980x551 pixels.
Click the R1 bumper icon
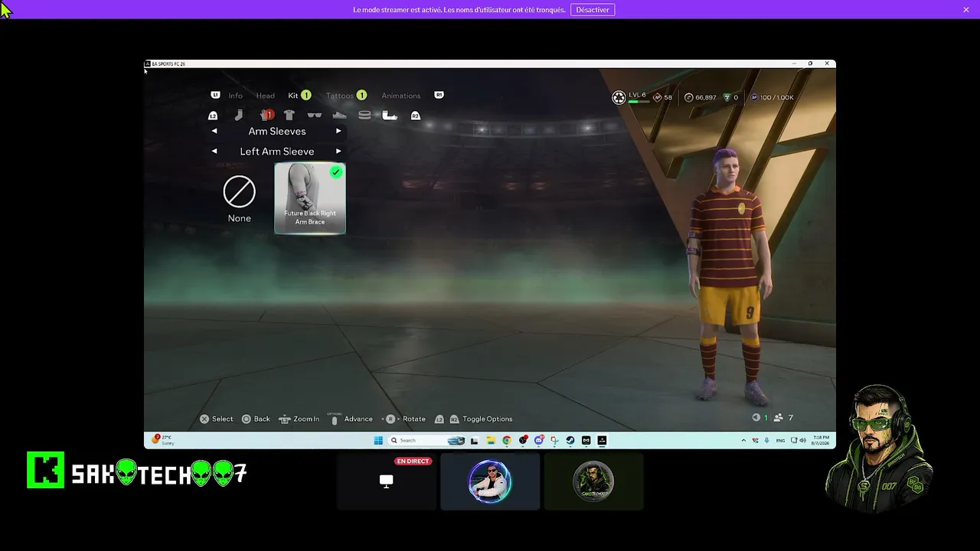(439, 95)
